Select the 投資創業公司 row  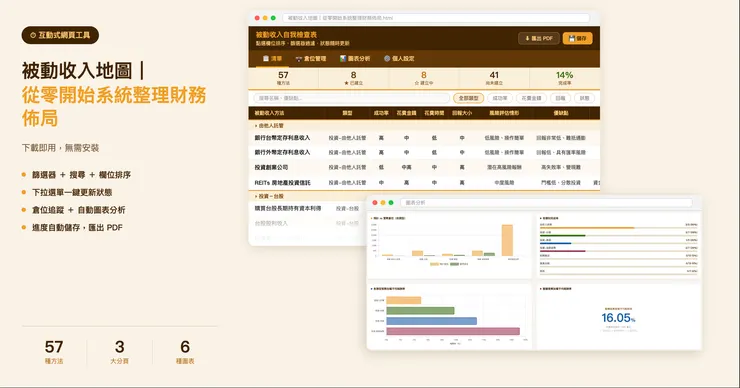coord(424,167)
